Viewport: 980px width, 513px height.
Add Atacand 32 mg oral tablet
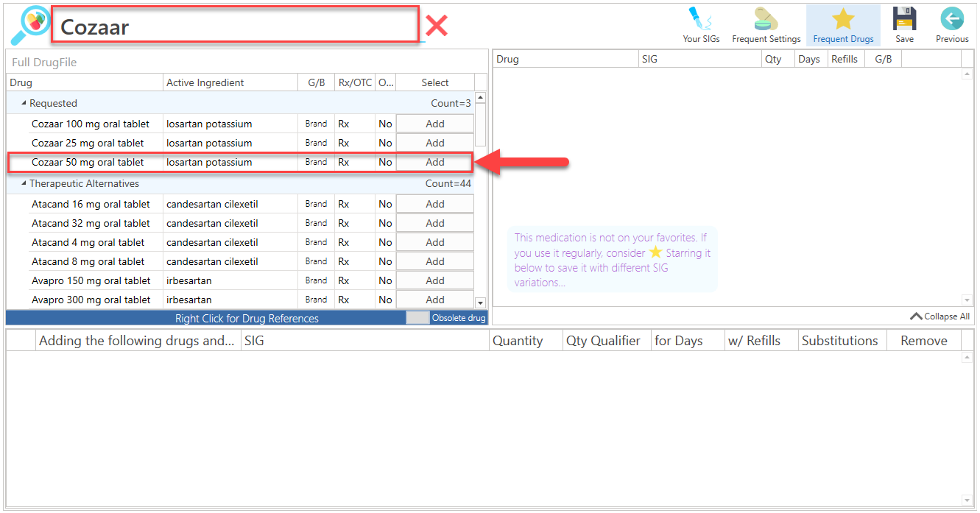[x=435, y=223]
